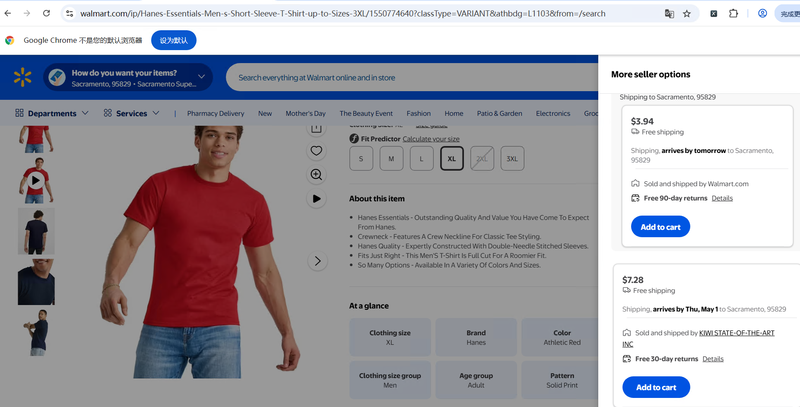The height and width of the screenshot is (407, 800).
Task: Select size M
Action: pos(391,159)
